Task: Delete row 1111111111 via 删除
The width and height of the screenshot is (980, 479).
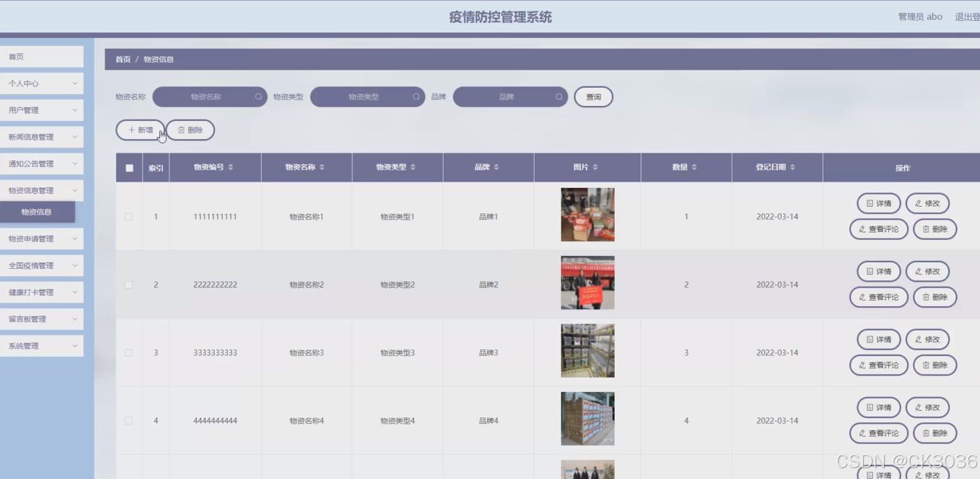Action: click(935, 229)
